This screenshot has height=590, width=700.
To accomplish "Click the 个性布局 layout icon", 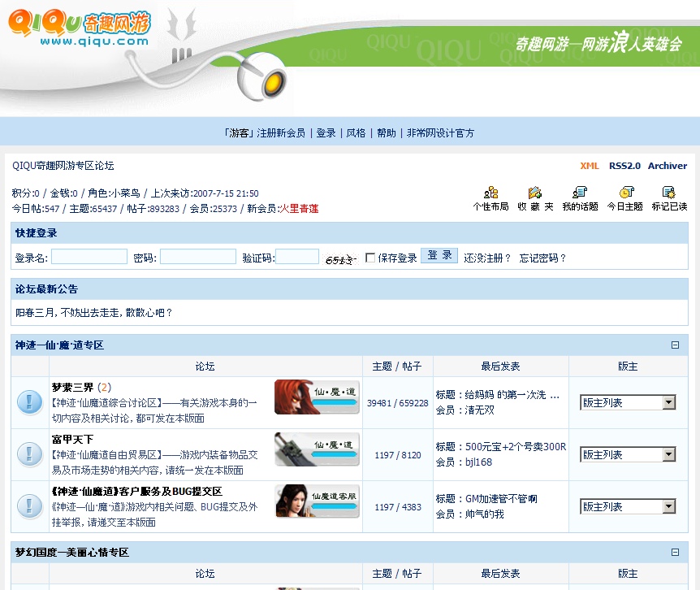I will pos(490,193).
